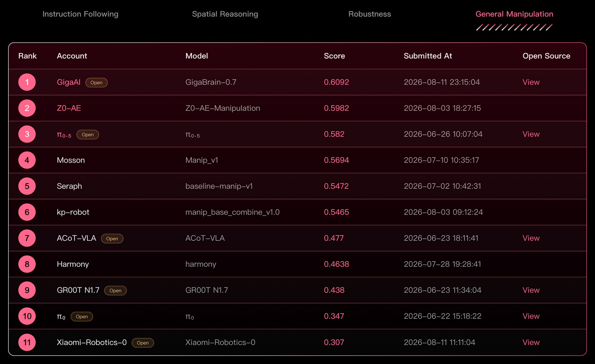Select the Seraph account name
595x364 pixels.
point(69,186)
